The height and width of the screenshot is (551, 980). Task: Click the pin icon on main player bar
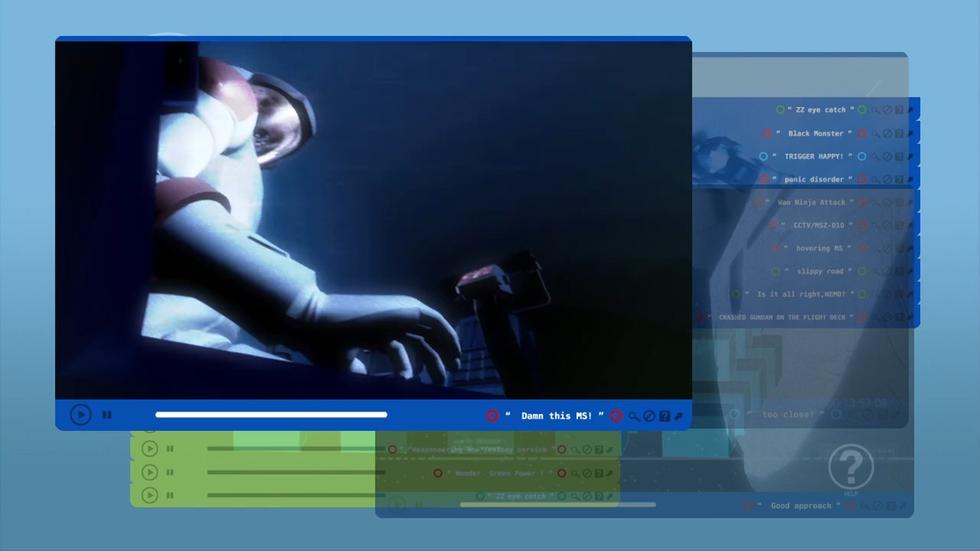[678, 416]
